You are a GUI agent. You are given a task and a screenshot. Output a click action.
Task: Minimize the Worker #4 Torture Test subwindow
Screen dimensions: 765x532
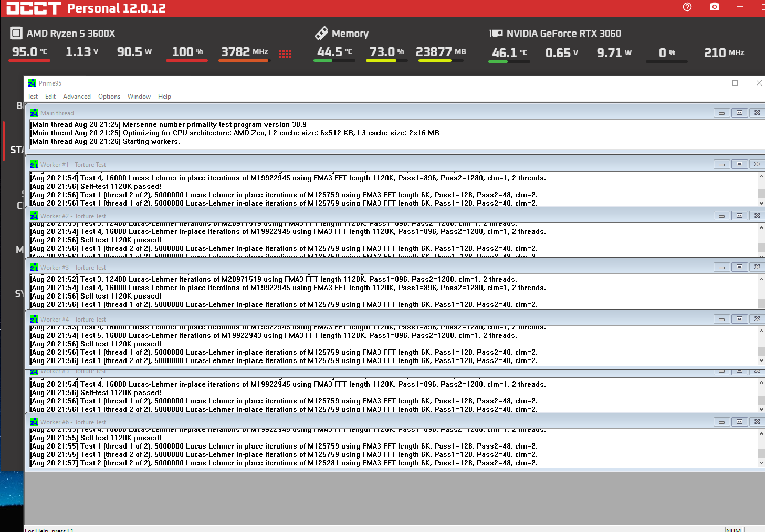coord(721,319)
